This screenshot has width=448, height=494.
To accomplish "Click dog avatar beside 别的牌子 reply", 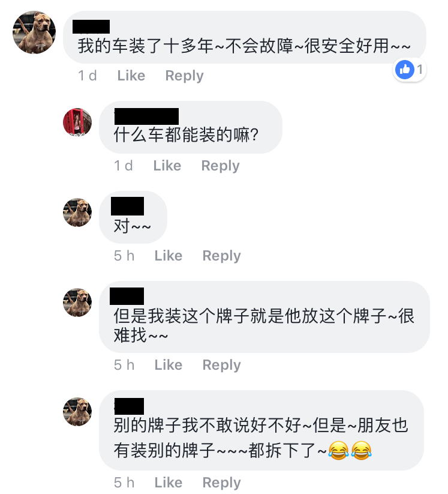I will [77, 411].
